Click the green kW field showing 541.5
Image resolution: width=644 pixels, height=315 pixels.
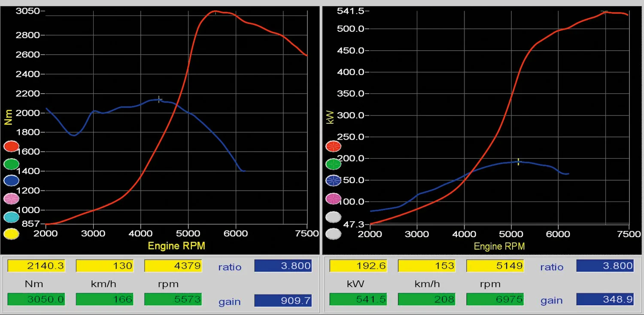click(358, 299)
